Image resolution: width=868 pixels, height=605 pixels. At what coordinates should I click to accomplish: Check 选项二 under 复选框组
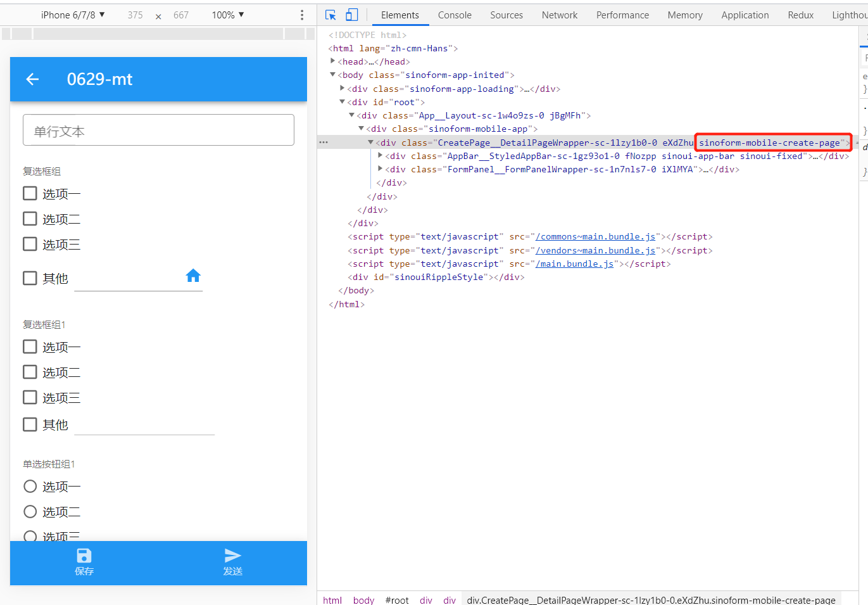(30, 219)
